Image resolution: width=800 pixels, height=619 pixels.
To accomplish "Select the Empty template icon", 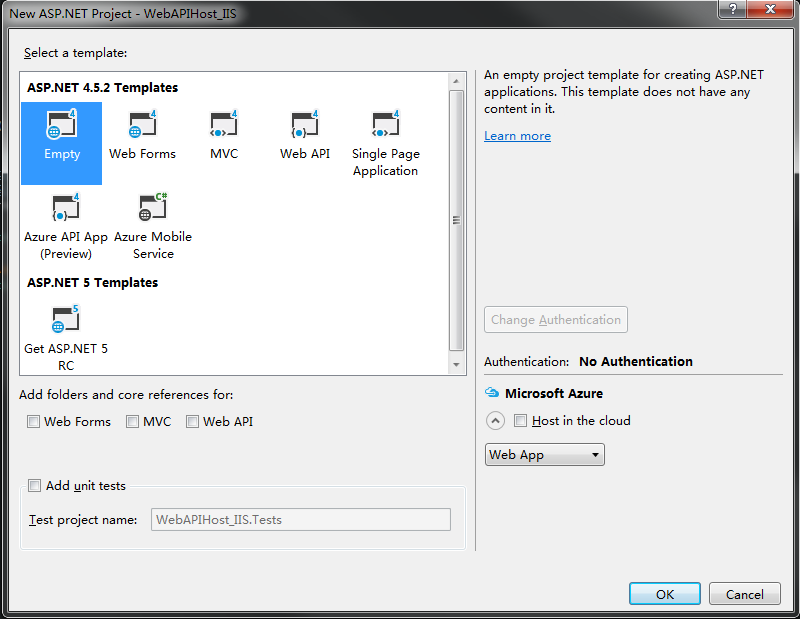I will click(x=61, y=124).
